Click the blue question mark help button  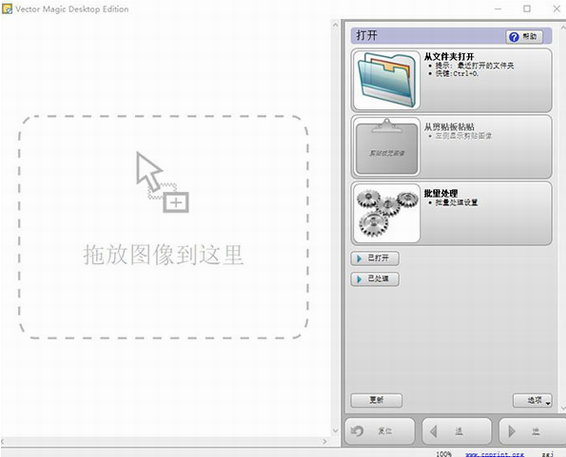tap(524, 36)
